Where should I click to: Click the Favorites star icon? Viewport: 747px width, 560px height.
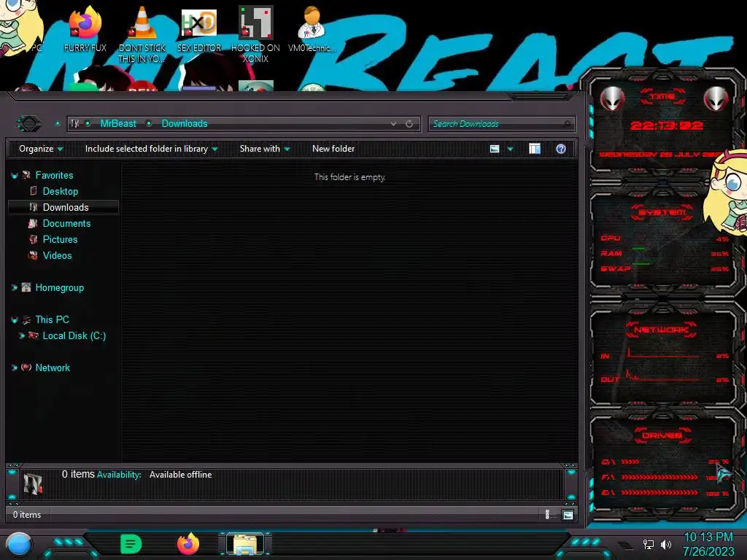point(27,175)
